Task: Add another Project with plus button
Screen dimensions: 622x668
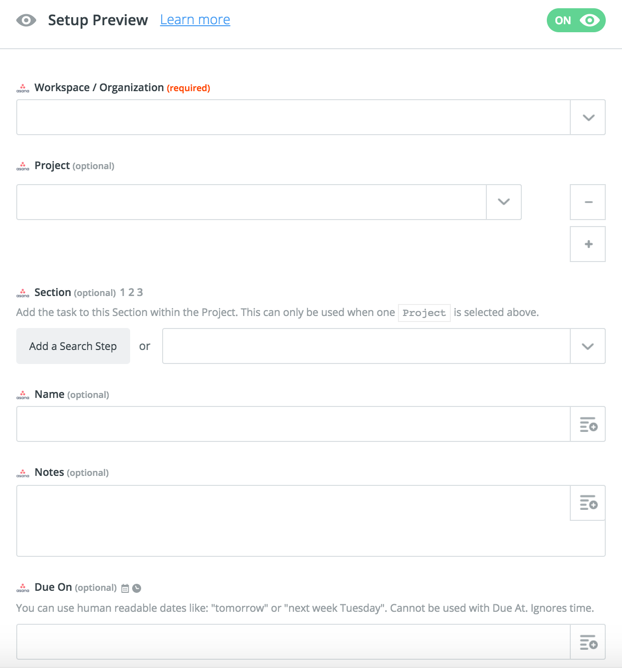Action: [x=588, y=244]
